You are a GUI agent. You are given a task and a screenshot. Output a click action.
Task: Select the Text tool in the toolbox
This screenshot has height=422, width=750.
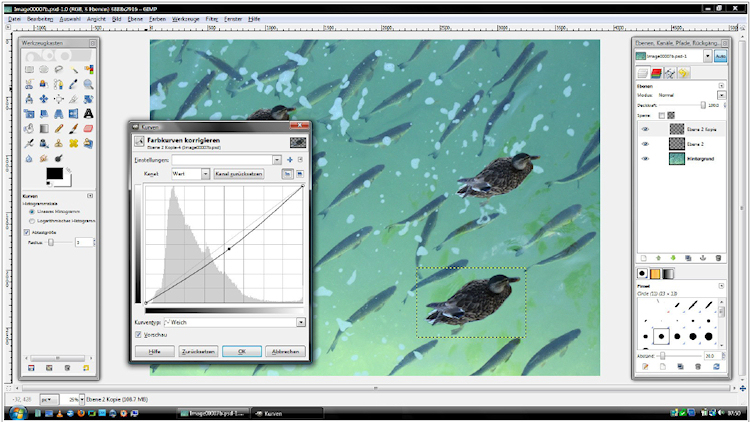89,113
